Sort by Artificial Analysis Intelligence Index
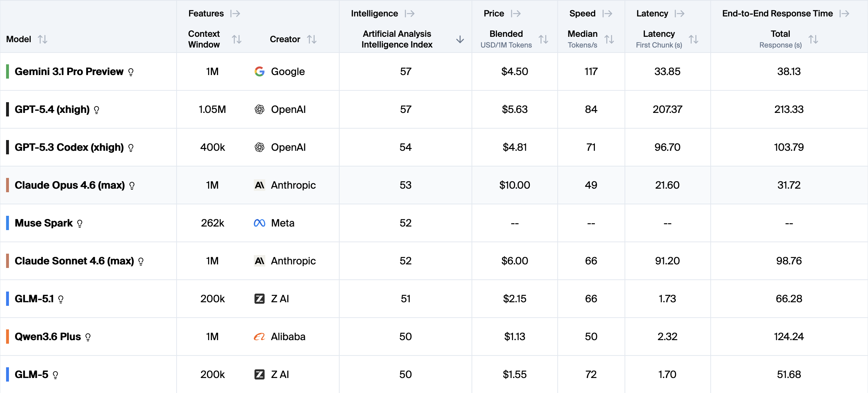Image resolution: width=868 pixels, height=393 pixels. click(460, 39)
